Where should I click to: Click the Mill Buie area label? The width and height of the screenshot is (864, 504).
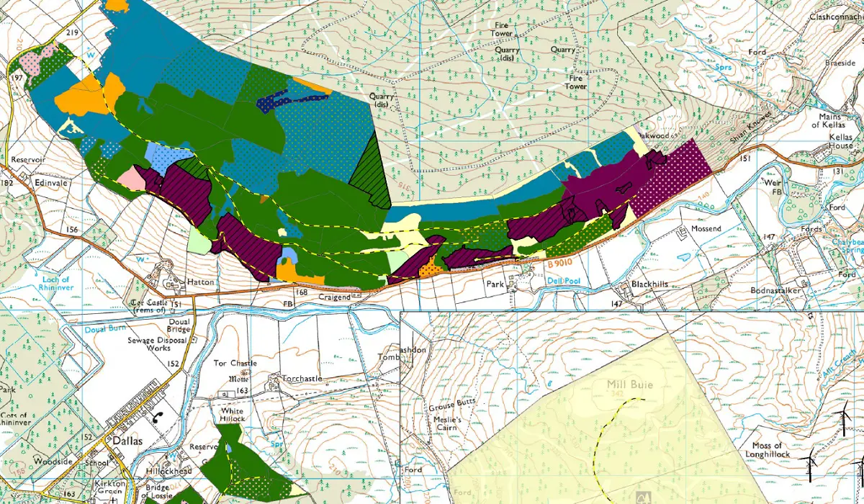(x=630, y=385)
